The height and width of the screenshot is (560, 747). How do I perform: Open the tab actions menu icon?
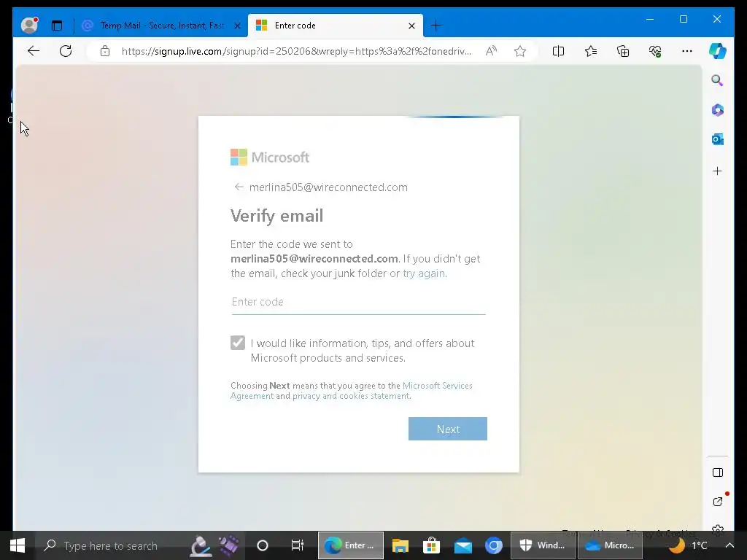57,26
